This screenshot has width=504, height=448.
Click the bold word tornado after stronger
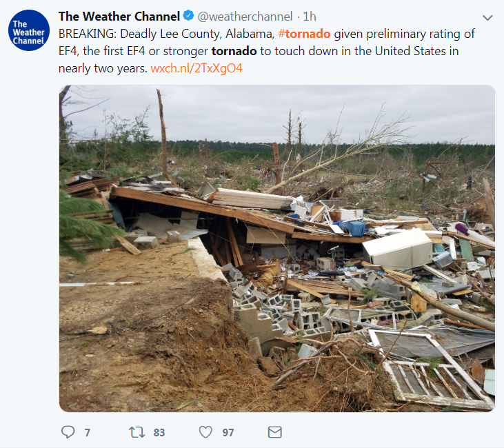pyautogui.click(x=234, y=51)
